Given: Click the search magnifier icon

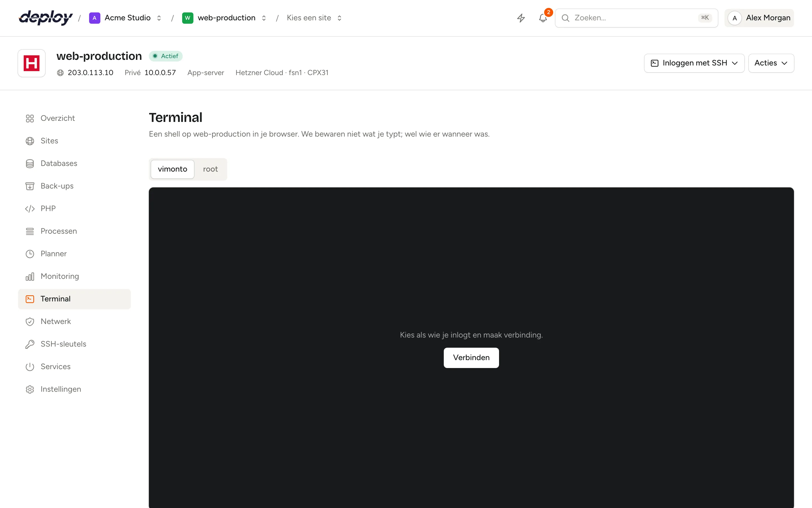Looking at the screenshot, I should 565,18.
